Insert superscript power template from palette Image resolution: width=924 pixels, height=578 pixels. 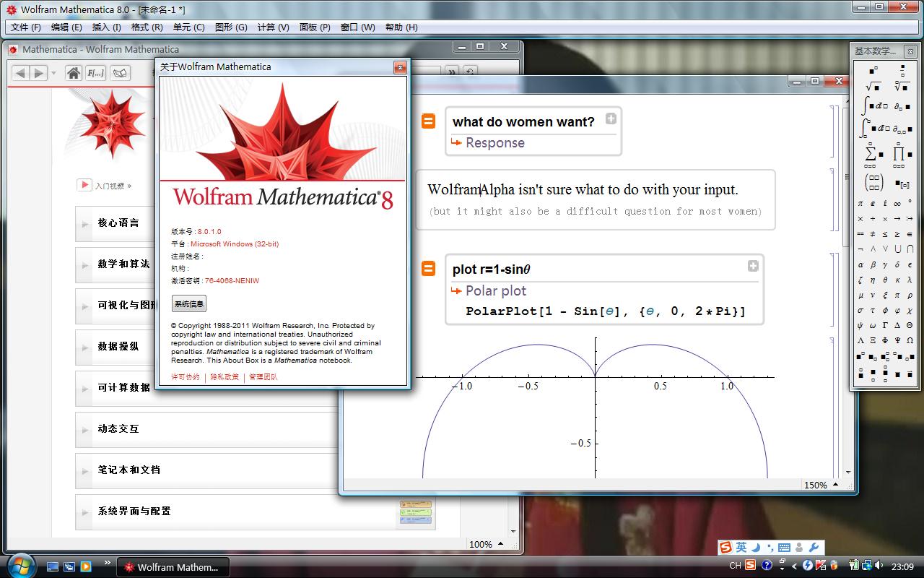(873, 70)
